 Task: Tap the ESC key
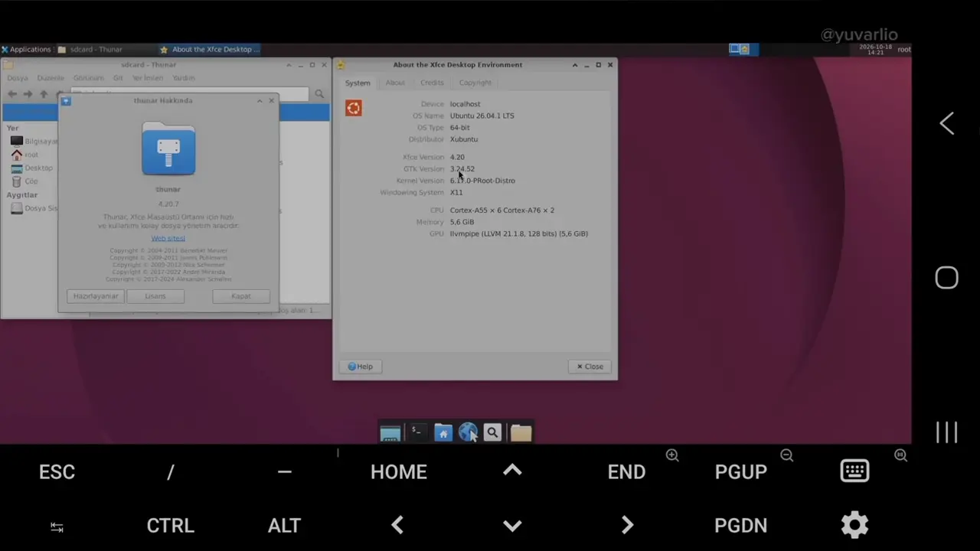click(57, 471)
